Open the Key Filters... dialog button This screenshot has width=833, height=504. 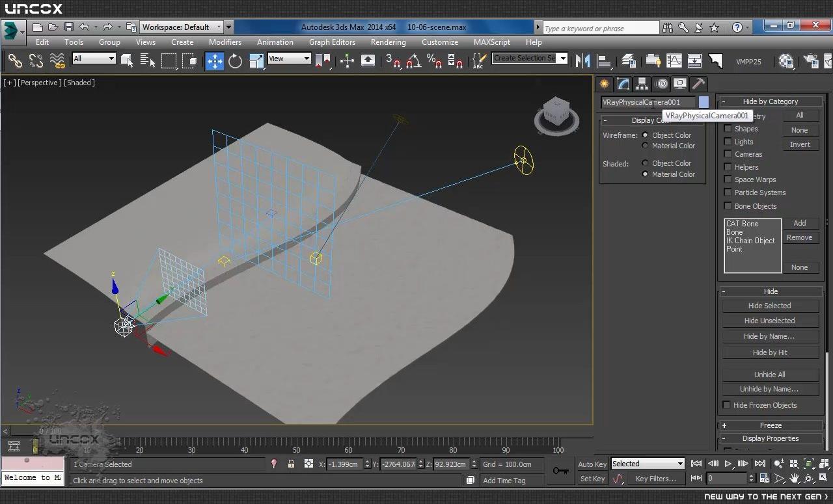655,479
